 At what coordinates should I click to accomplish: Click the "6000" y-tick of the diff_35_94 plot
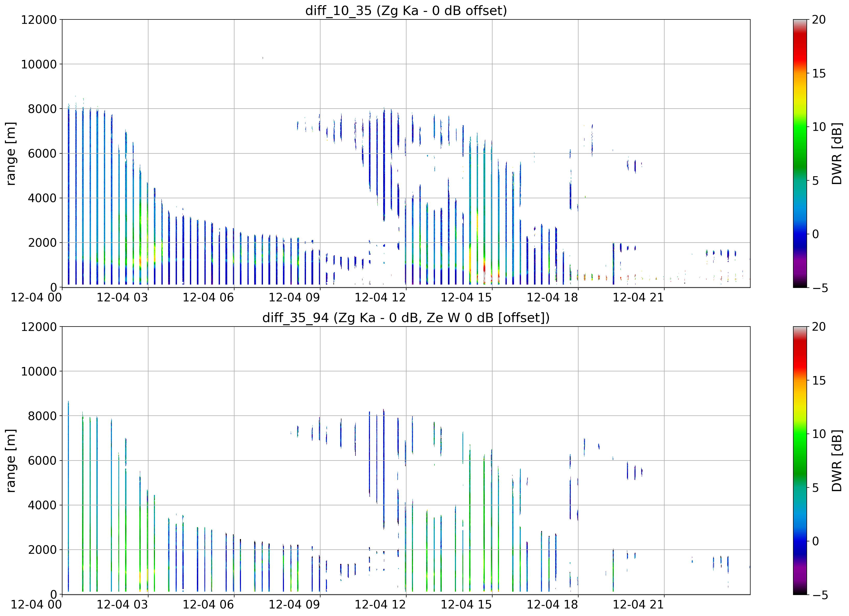42,461
